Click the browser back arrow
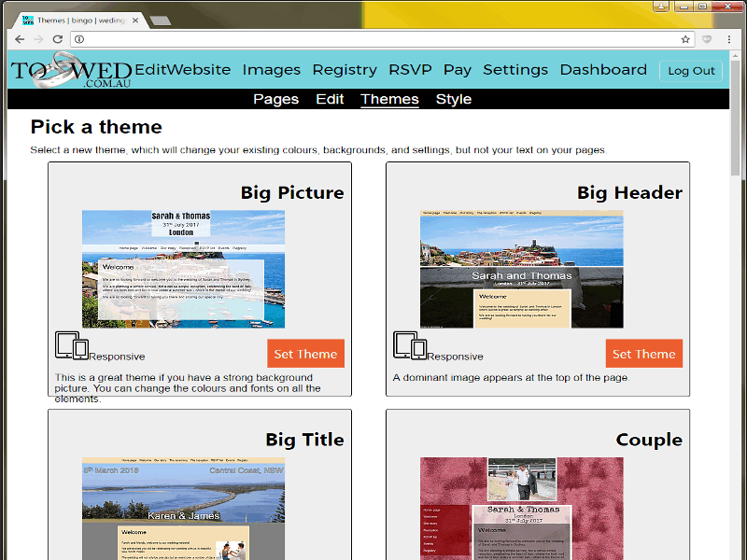The image size is (747, 560). point(20,39)
